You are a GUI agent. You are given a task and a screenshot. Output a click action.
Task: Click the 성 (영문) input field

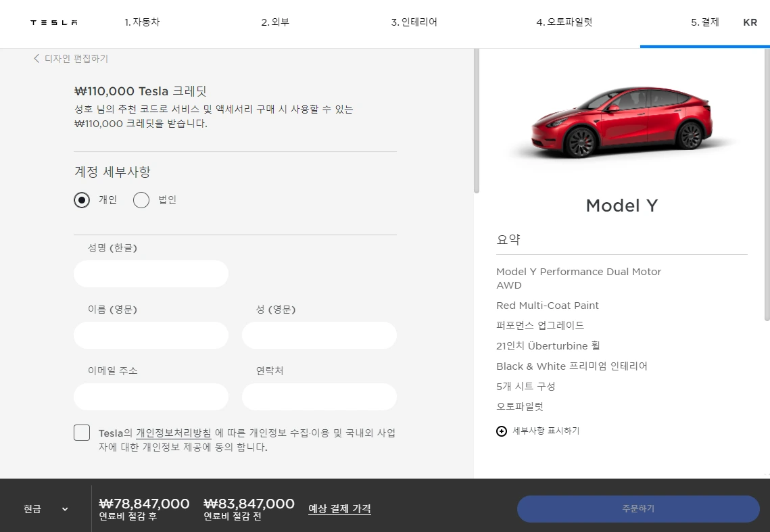click(x=319, y=335)
